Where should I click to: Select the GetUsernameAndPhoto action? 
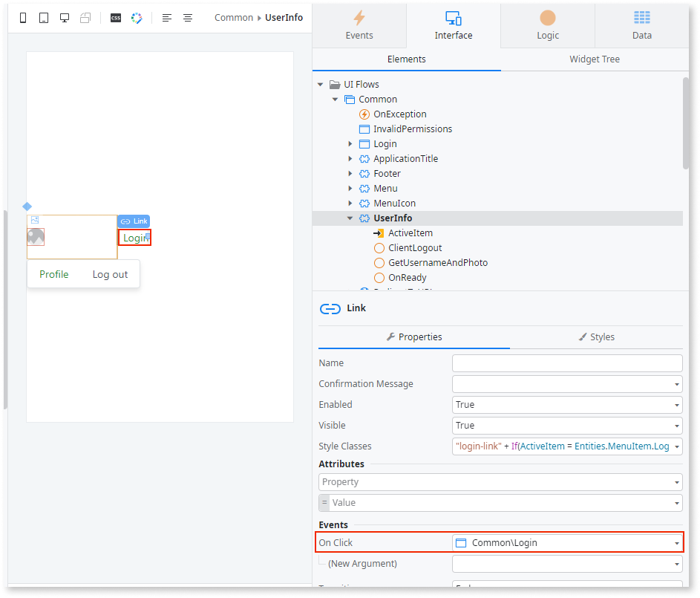[436, 262]
